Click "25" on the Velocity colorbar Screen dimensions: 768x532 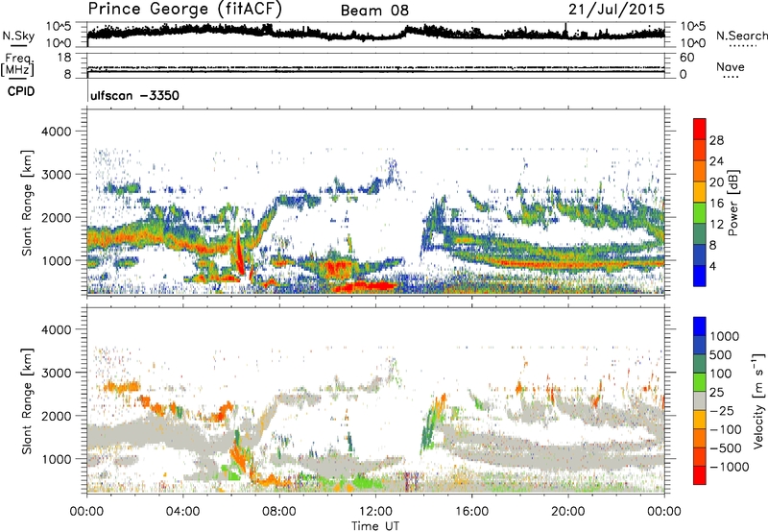point(717,392)
